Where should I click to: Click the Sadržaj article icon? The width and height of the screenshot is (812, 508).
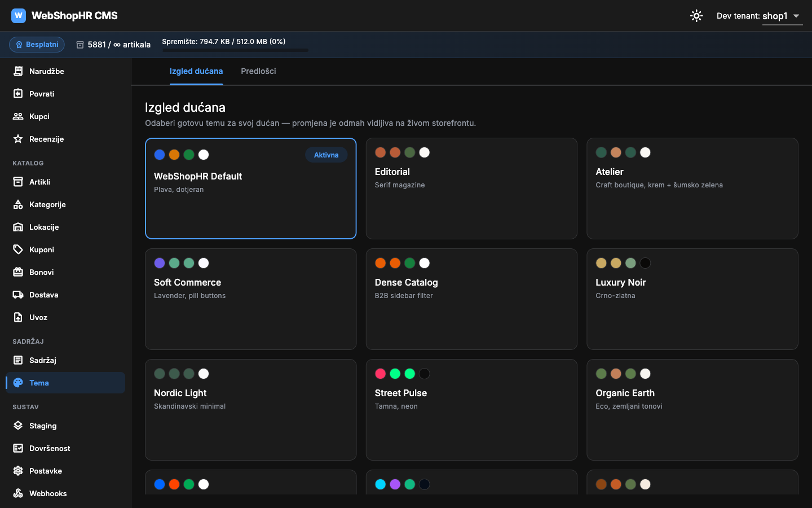point(18,360)
